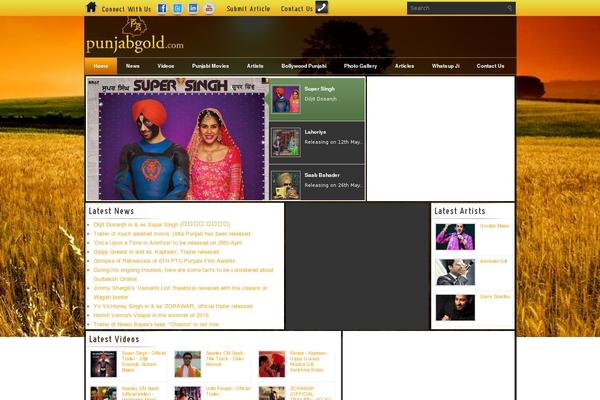Click the punjabgold.com logo
This screenshot has width=600, height=400.
[x=135, y=36]
